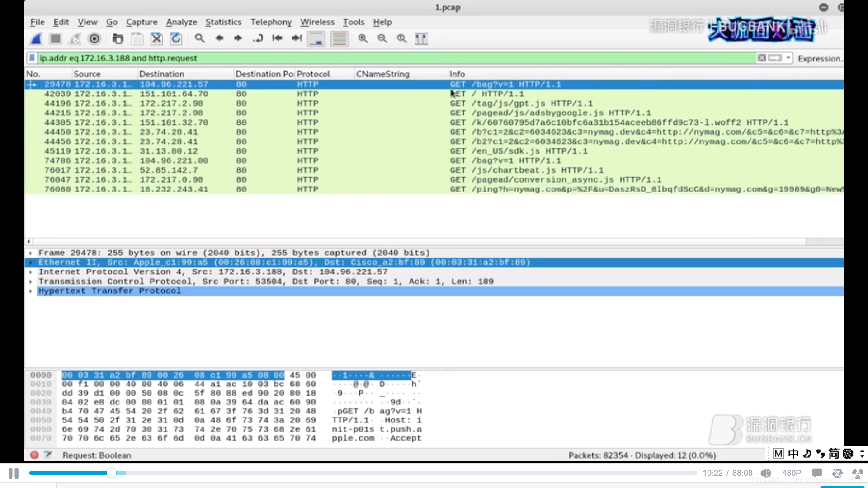Open the Tools menu
868x488 pixels.
coord(354,22)
